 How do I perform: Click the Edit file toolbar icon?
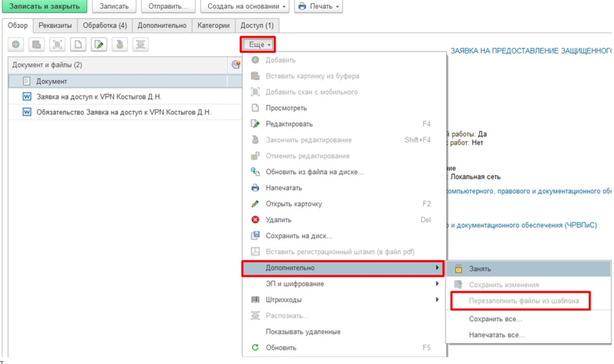point(99,45)
